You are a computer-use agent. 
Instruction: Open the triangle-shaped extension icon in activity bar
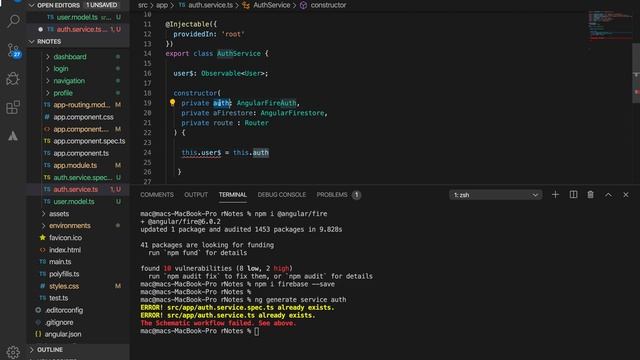click(13, 136)
